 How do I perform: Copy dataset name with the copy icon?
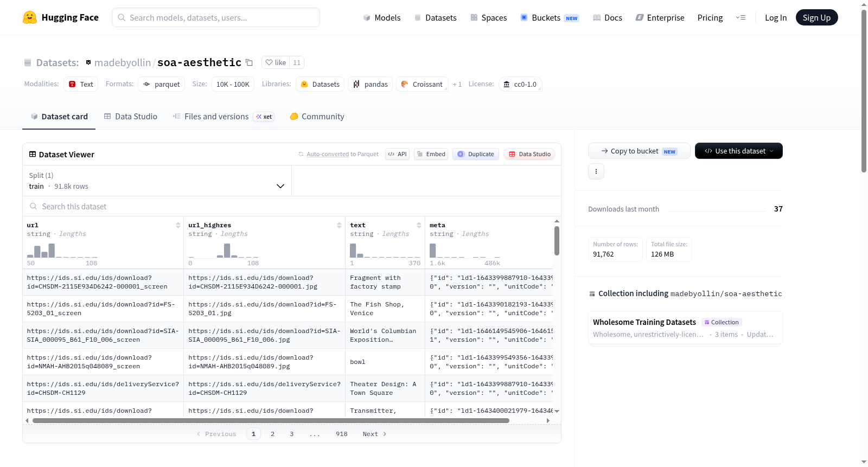249,62
